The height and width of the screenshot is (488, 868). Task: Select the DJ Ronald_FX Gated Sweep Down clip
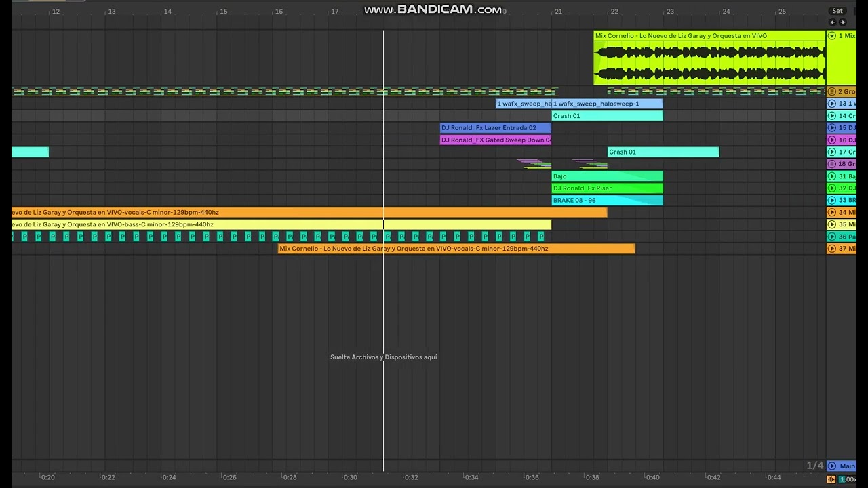(x=495, y=140)
